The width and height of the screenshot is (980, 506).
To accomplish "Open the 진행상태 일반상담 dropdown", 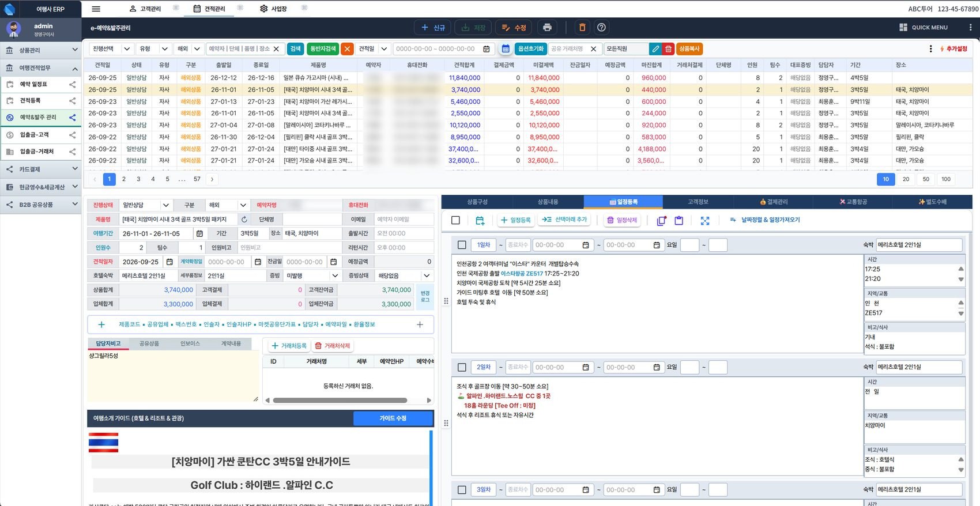I will (145, 205).
